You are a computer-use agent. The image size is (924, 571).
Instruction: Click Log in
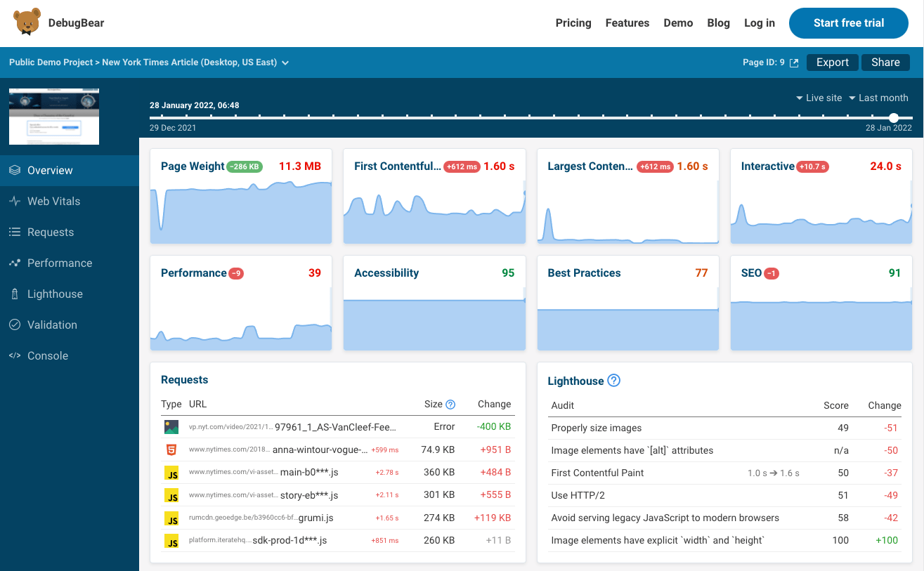pyautogui.click(x=760, y=23)
